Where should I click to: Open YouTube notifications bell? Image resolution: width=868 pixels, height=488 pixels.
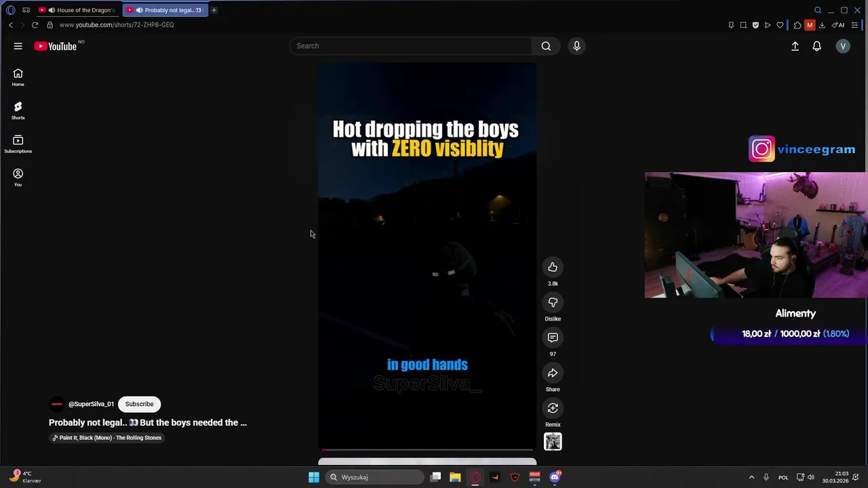tap(817, 46)
